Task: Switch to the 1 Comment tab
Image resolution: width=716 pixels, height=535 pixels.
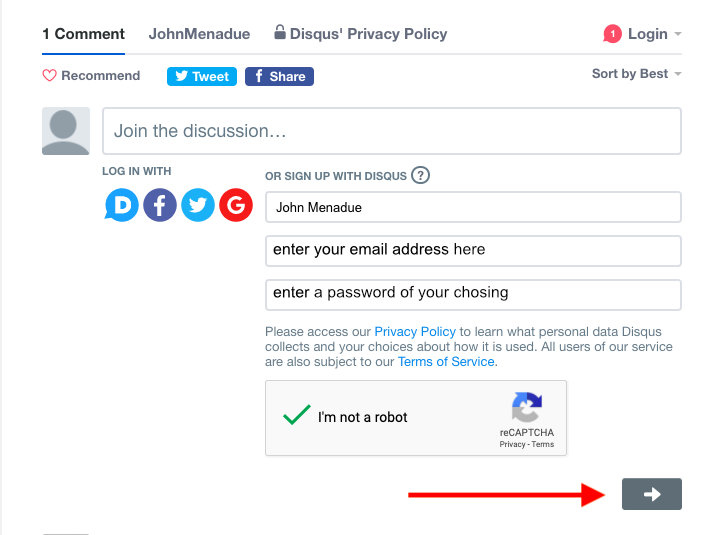Action: coord(83,34)
